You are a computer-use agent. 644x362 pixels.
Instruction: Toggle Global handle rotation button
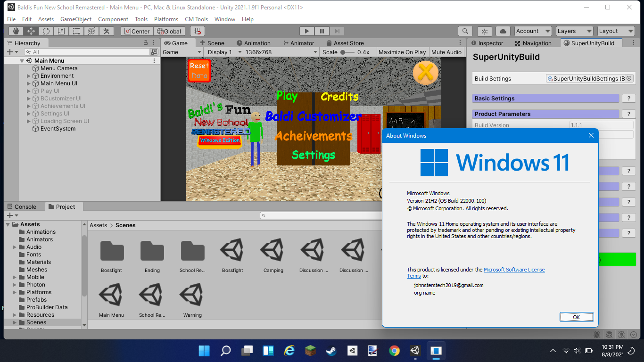click(x=169, y=31)
